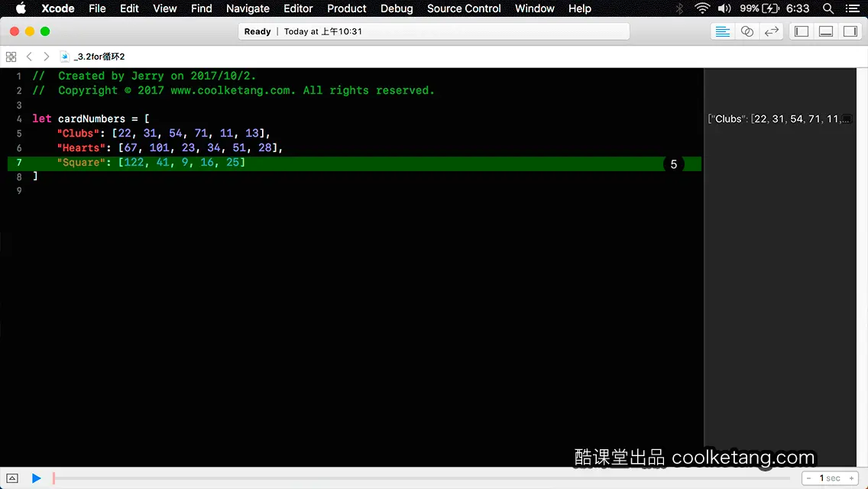Click the Ready activity status field
Image resolution: width=868 pixels, height=489 pixels.
click(434, 31)
